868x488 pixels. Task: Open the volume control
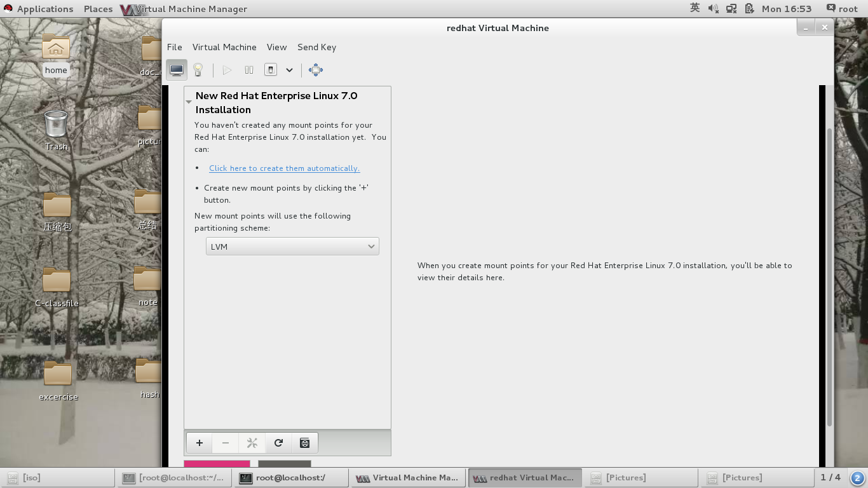713,9
